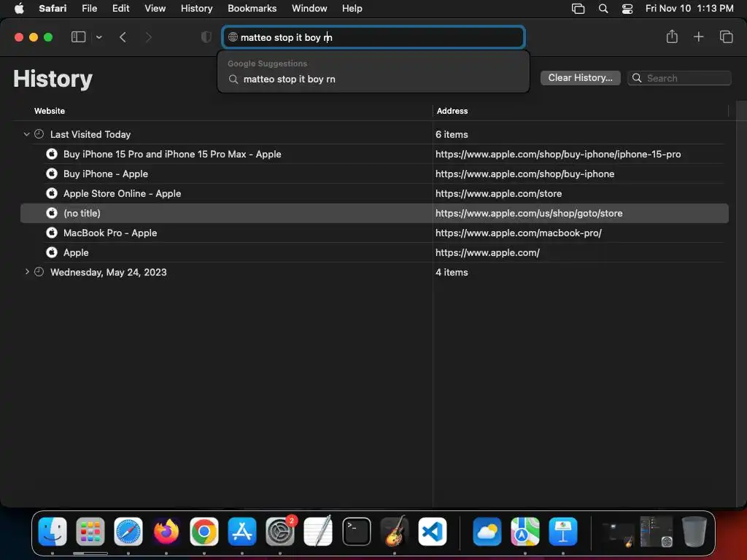Open Spotlight search in menu bar
The height and width of the screenshot is (560, 747).
pos(603,9)
